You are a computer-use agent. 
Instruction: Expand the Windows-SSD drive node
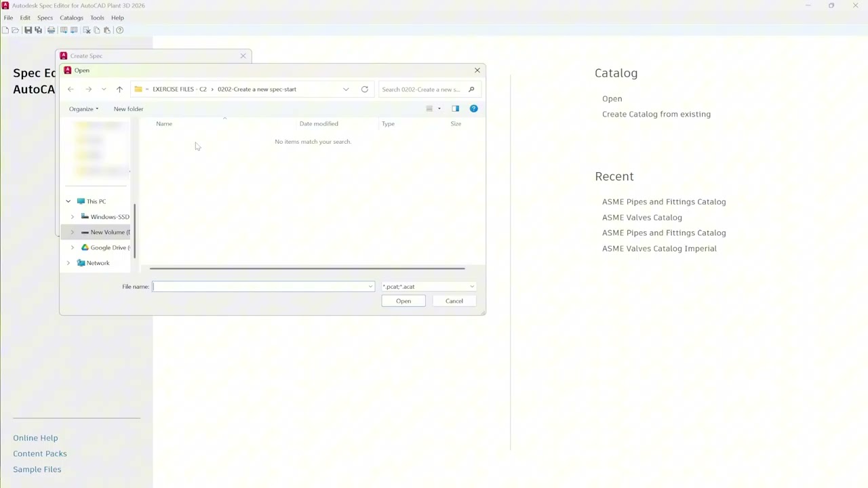tap(73, 217)
